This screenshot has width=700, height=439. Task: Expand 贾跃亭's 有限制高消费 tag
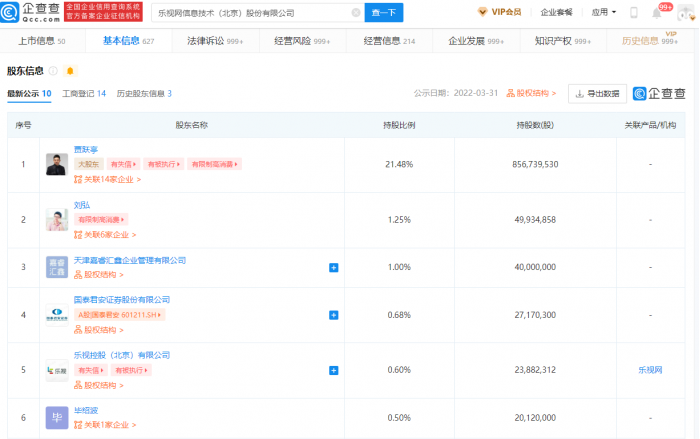[214, 164]
